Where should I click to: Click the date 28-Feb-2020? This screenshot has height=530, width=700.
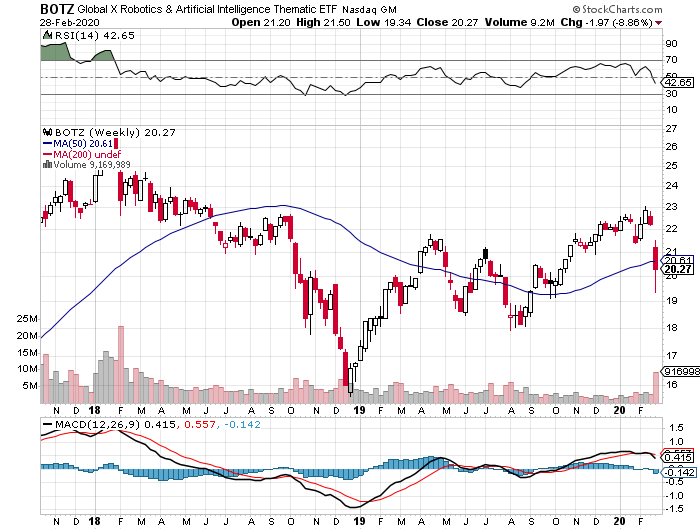click(x=69, y=22)
